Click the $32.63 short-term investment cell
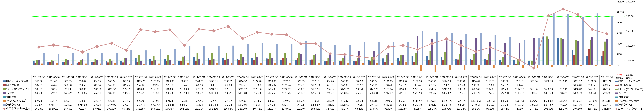 [39, 85]
